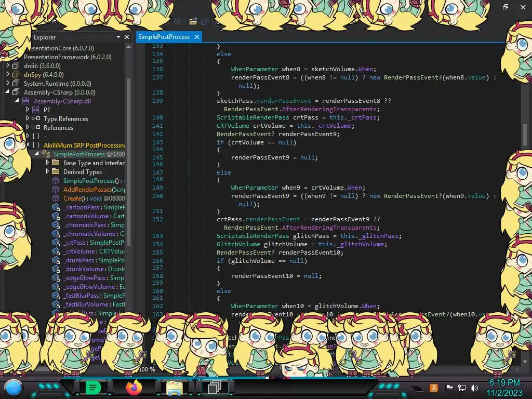Click ScriptableRenderPass on line 140

(253, 117)
